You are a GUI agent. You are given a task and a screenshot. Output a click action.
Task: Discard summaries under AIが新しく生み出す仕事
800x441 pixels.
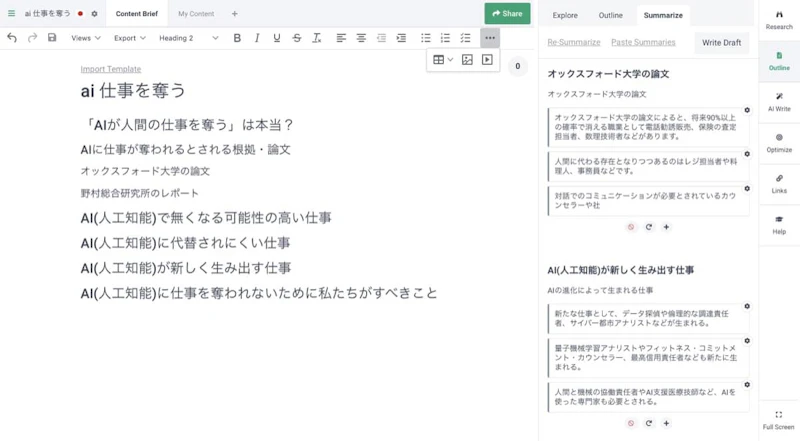pos(631,423)
